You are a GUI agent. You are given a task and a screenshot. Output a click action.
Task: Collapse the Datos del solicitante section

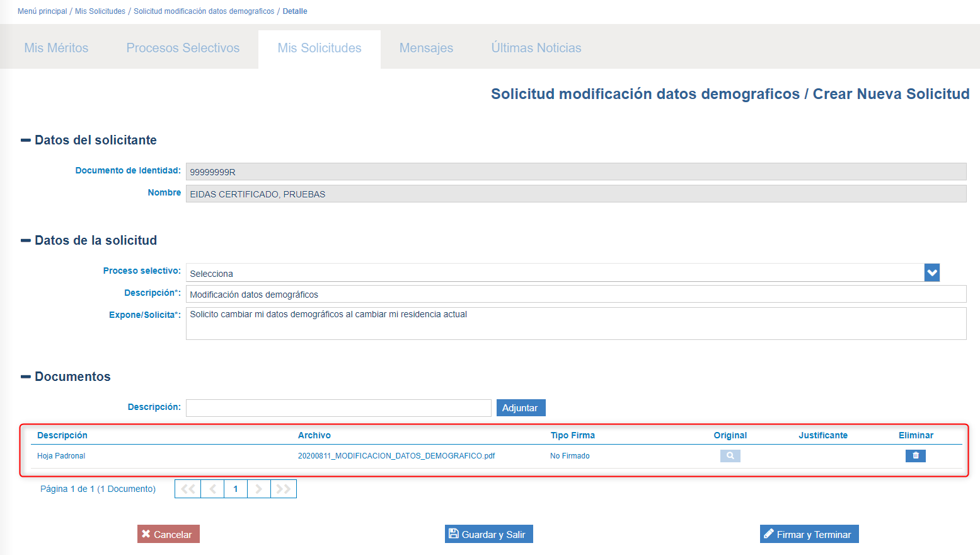(26, 140)
